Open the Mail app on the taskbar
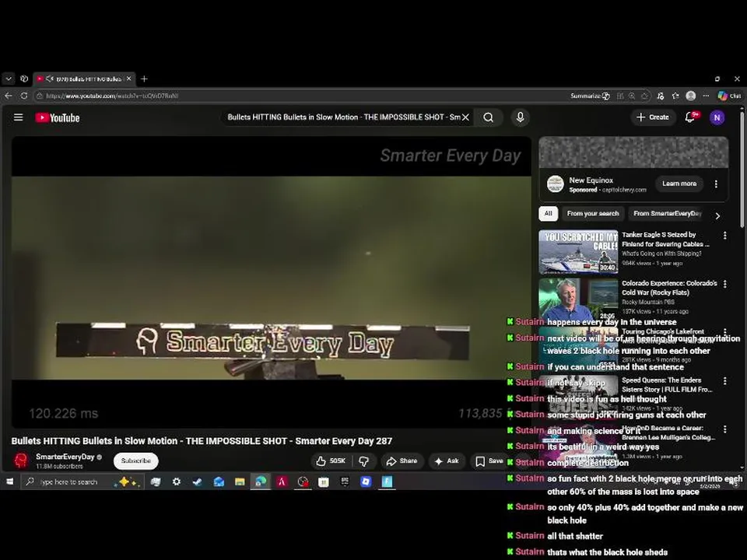 (x=219, y=481)
